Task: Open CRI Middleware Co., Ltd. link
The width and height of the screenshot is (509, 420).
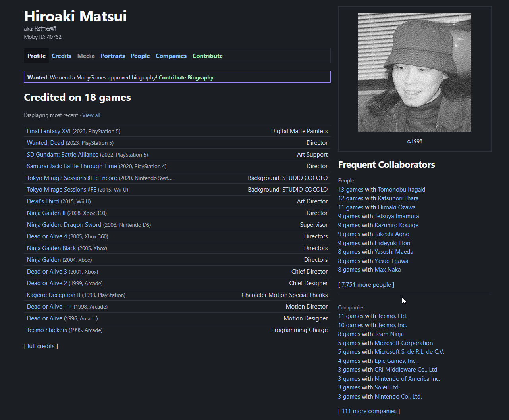Action: coord(407,370)
